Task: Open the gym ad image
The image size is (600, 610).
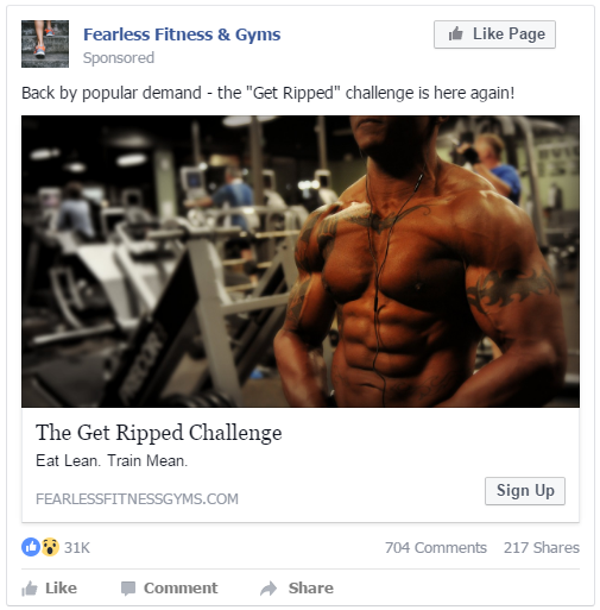Action: pos(300,261)
